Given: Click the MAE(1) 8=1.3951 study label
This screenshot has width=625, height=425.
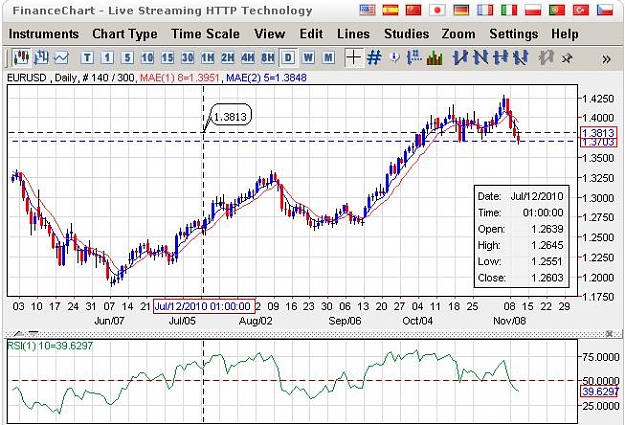Looking at the screenshot, I should tap(180, 78).
